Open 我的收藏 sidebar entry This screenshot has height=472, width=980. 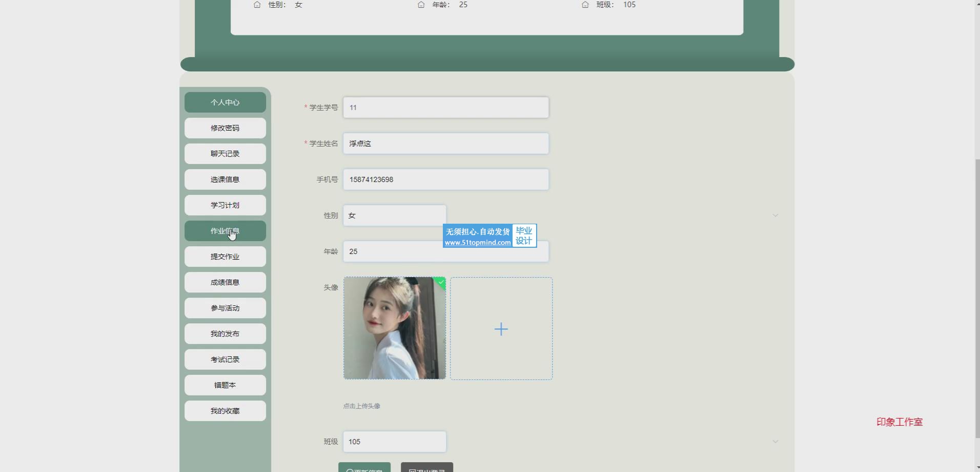pos(225,411)
